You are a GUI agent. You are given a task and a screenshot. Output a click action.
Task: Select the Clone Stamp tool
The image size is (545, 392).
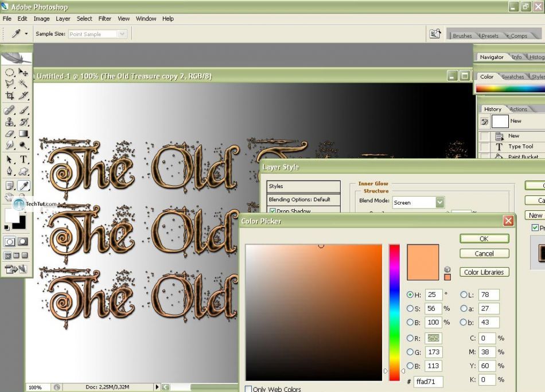click(x=10, y=121)
